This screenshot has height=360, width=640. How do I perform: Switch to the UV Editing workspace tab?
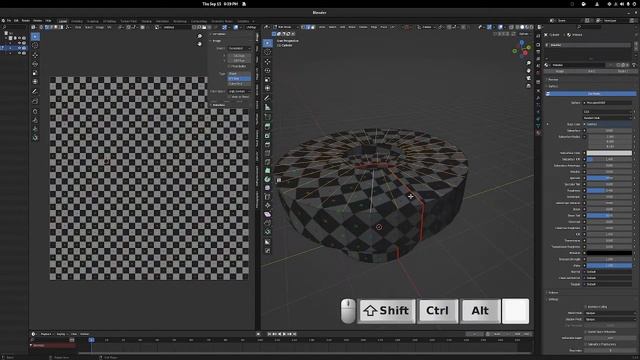click(x=109, y=21)
